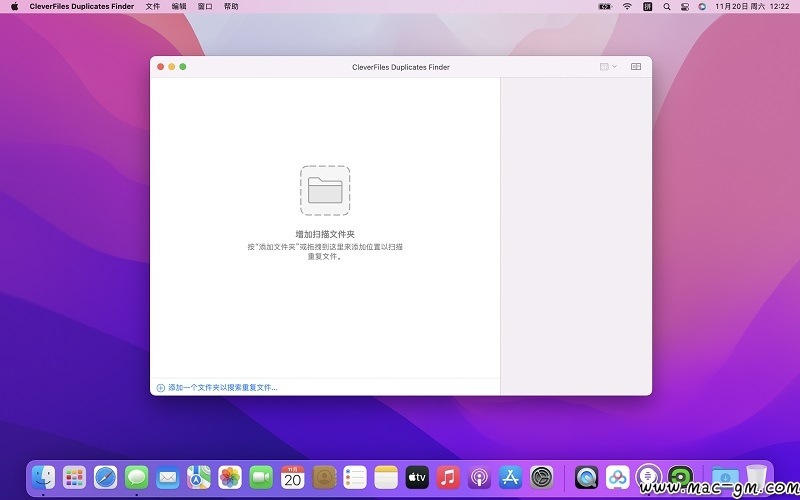Open the 文件 menu

153,7
